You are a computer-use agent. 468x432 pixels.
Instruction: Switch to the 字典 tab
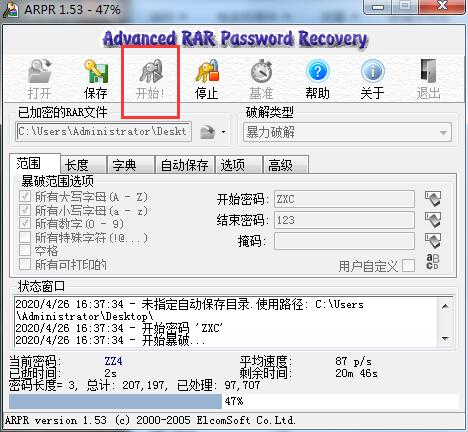[131, 165]
